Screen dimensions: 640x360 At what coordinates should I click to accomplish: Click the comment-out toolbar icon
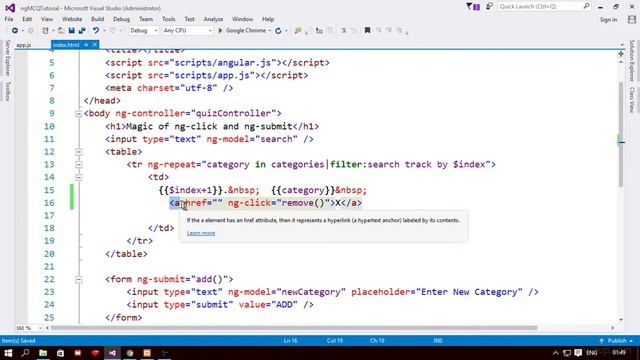[344, 31]
